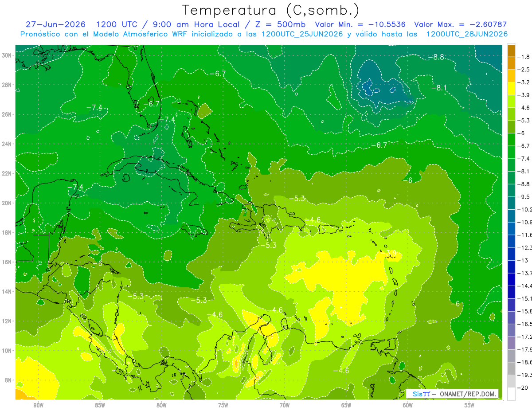The width and height of the screenshot is (532, 411).
Task: Click the colorbar scale value -17.9
Action: click(x=525, y=349)
